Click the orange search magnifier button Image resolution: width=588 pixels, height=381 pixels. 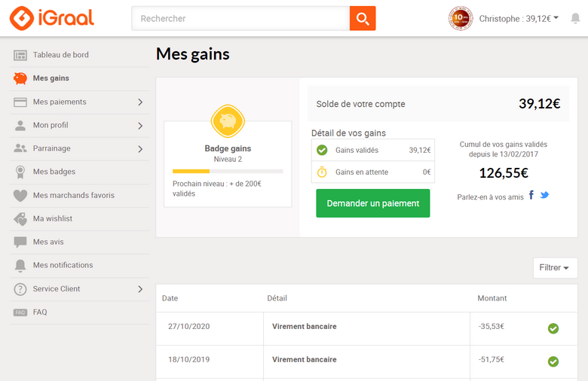[363, 18]
